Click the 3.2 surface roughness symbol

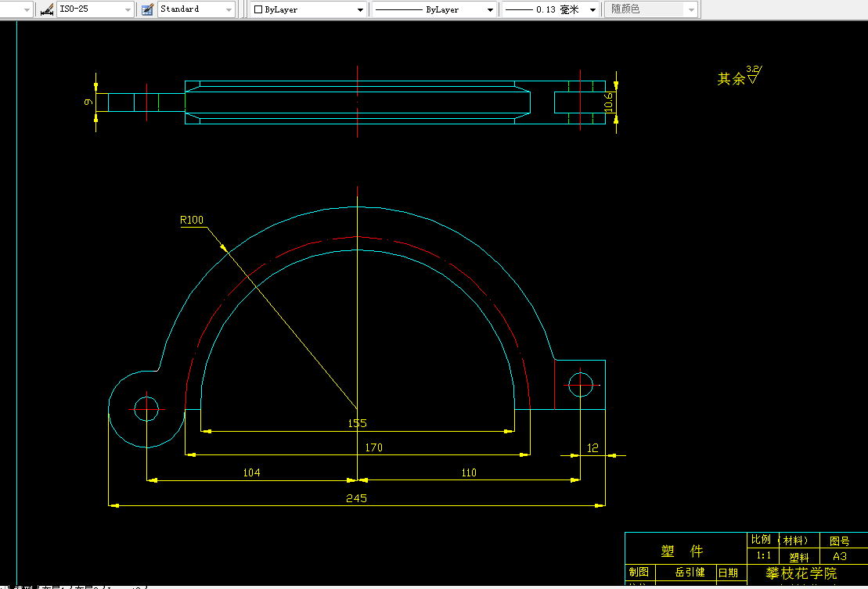(754, 74)
